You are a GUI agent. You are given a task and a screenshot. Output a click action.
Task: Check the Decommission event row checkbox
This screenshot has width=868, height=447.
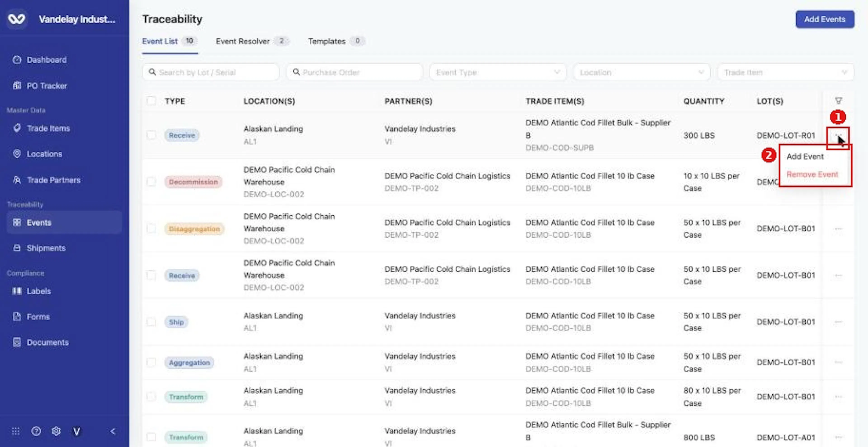pyautogui.click(x=151, y=182)
